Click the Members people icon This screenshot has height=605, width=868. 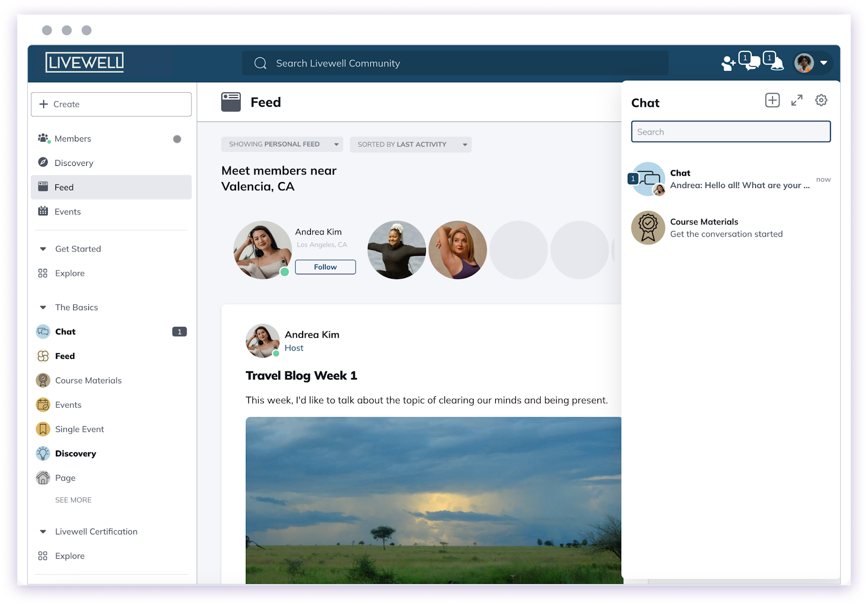tap(43, 138)
